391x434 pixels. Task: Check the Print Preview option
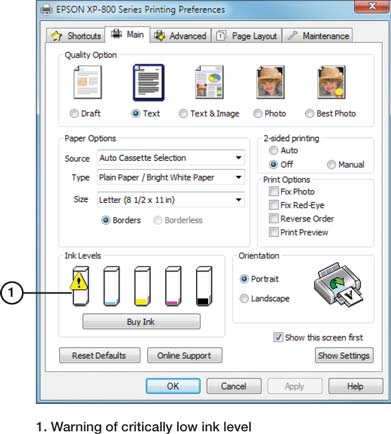(x=274, y=232)
